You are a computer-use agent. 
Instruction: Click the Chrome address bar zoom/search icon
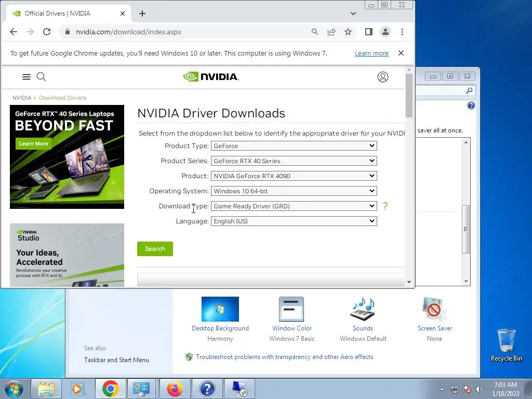pyautogui.click(x=315, y=32)
